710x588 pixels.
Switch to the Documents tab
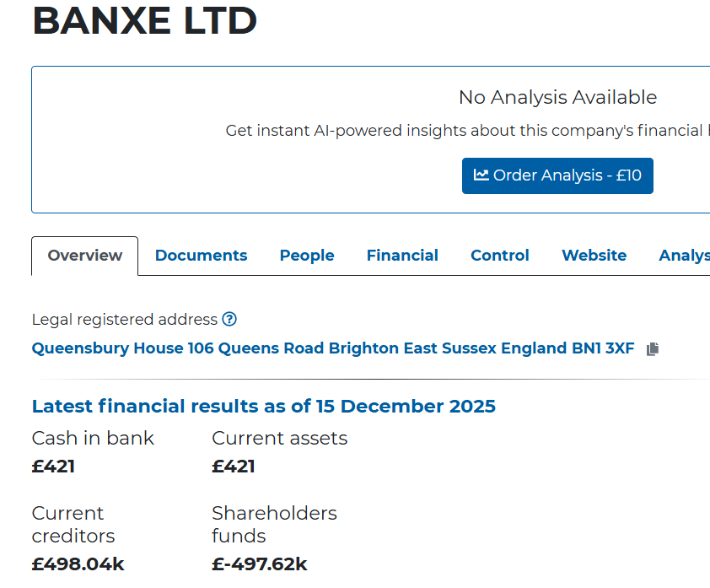[x=201, y=255]
